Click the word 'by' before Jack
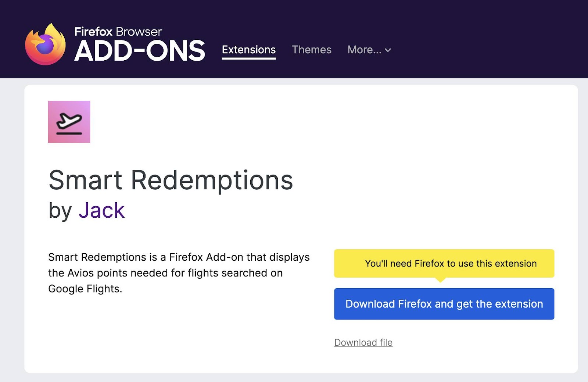 (60, 211)
